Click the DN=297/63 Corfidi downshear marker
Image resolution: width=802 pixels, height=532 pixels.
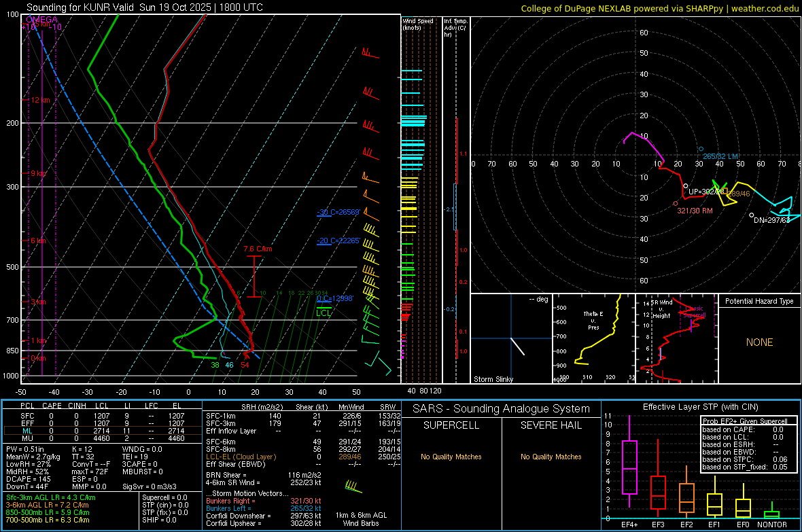[x=751, y=215]
